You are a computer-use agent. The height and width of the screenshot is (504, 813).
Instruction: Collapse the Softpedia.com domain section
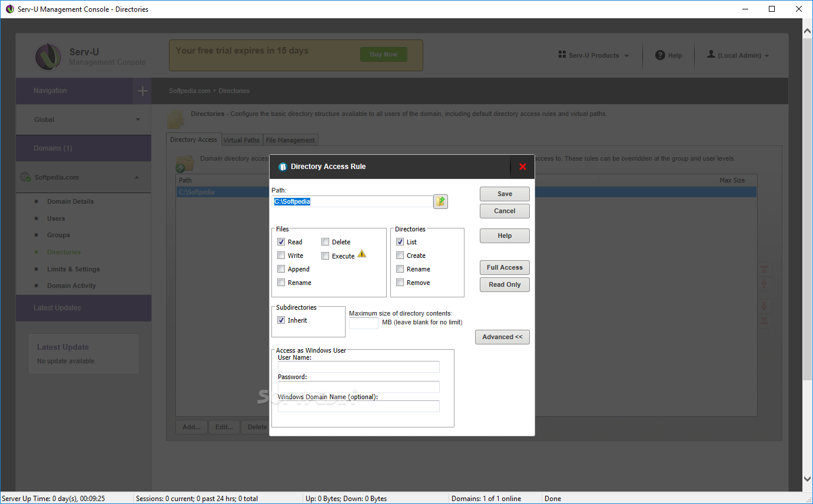point(84,177)
